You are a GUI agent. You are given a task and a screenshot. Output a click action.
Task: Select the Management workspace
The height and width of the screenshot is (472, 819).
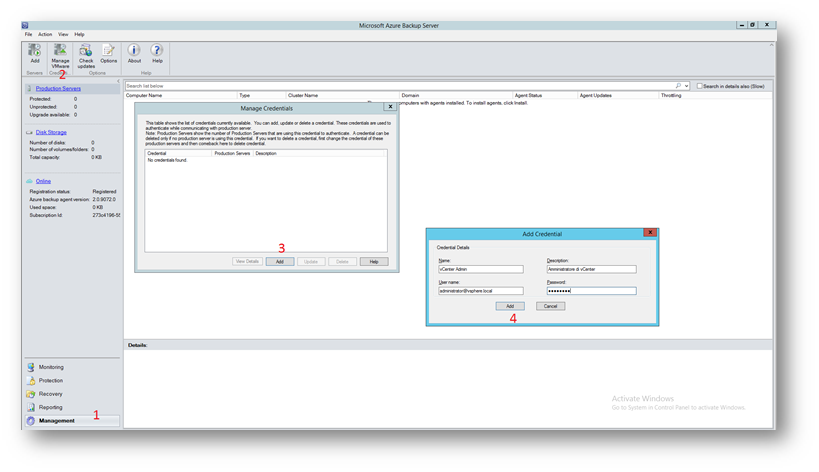point(72,421)
